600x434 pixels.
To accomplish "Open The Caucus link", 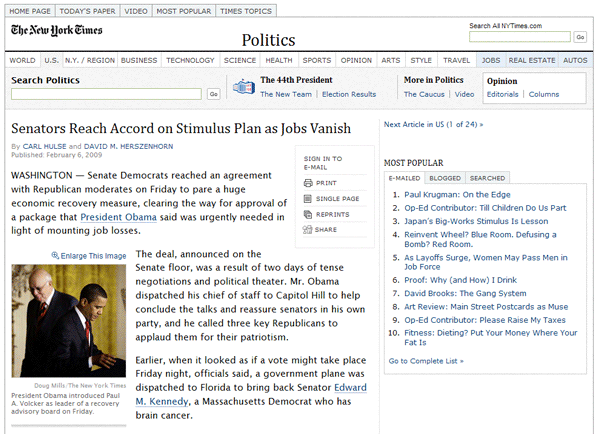I will pyautogui.click(x=424, y=94).
